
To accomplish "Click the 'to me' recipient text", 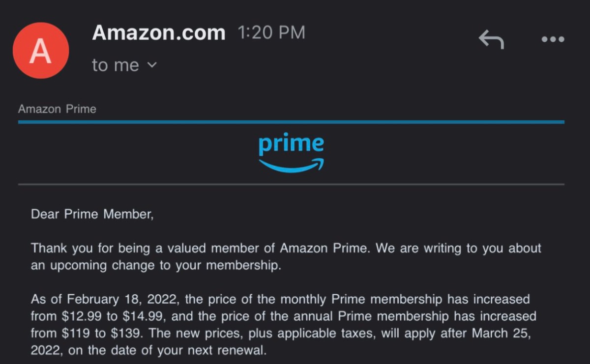I will coord(116,65).
